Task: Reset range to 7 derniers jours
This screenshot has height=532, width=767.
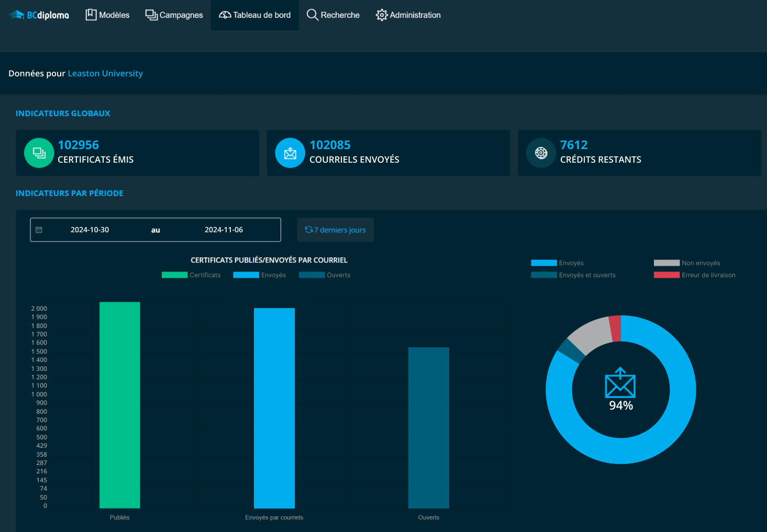Action: [336, 230]
